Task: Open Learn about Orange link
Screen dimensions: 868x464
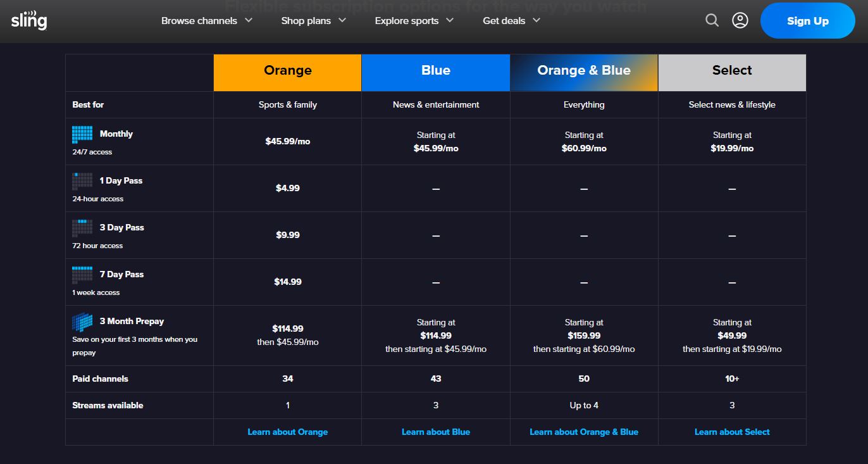Action: pos(288,432)
